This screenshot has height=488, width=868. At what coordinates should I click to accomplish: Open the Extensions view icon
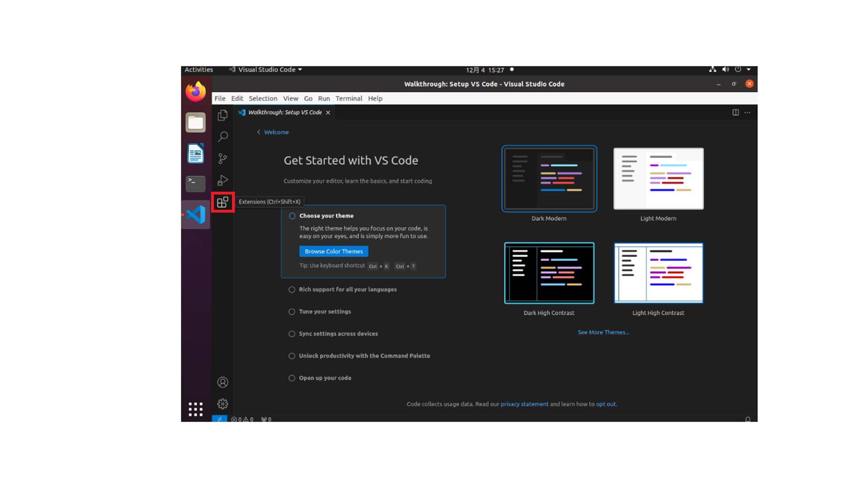222,202
